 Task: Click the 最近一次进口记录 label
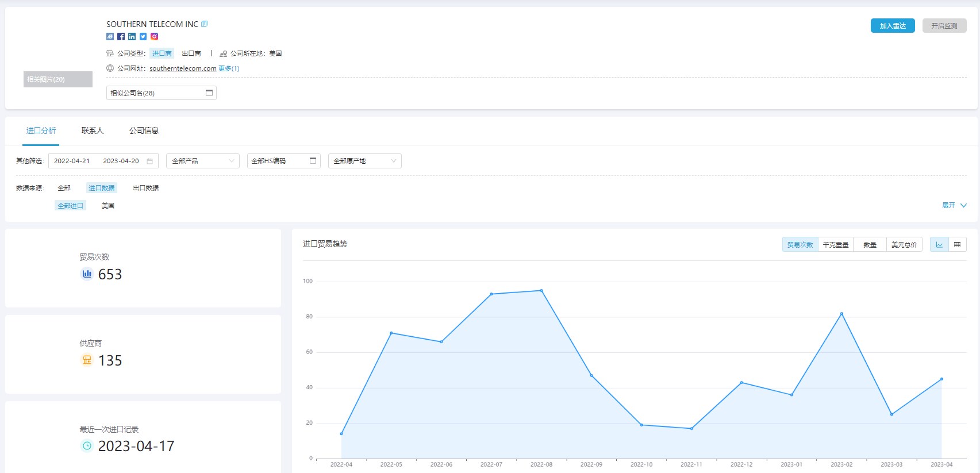109,429
